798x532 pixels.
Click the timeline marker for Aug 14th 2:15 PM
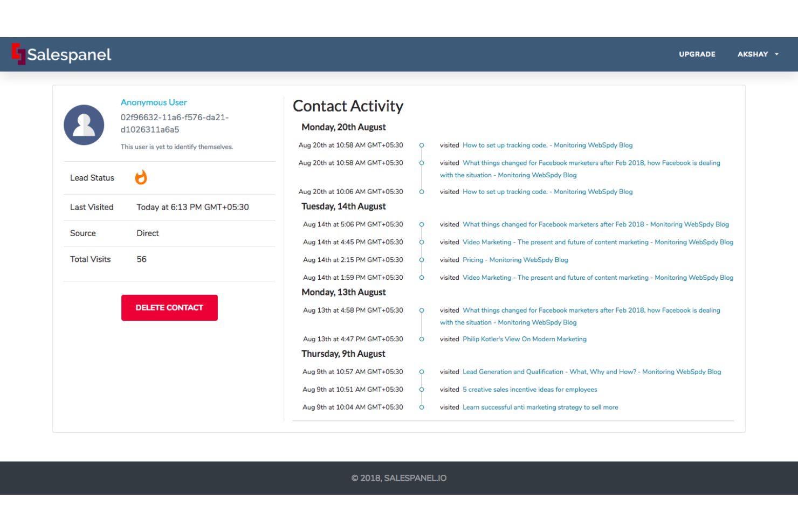coord(422,260)
